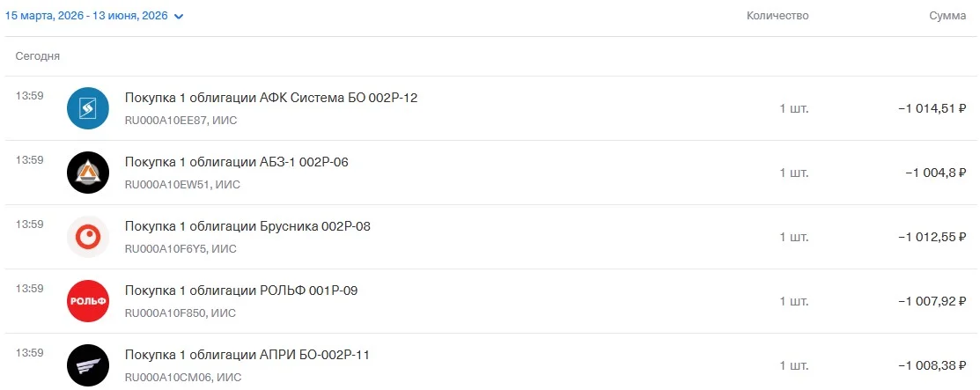Click the −1 004,8 ₽ amount
Viewport: 980px width, 390px height.
coord(936,173)
